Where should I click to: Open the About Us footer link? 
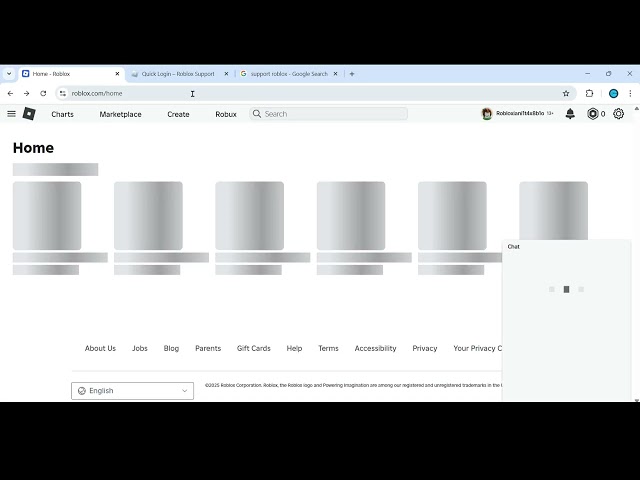tap(100, 348)
